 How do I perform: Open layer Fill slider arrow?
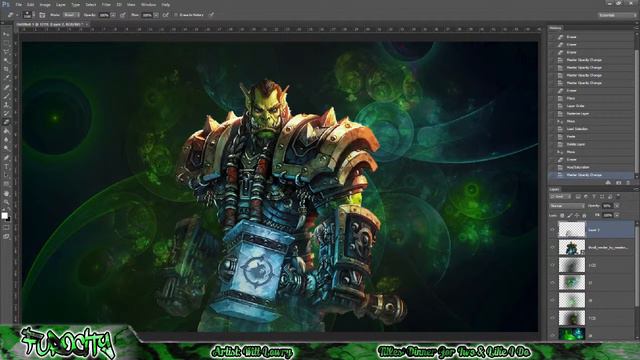pyautogui.click(x=617, y=215)
